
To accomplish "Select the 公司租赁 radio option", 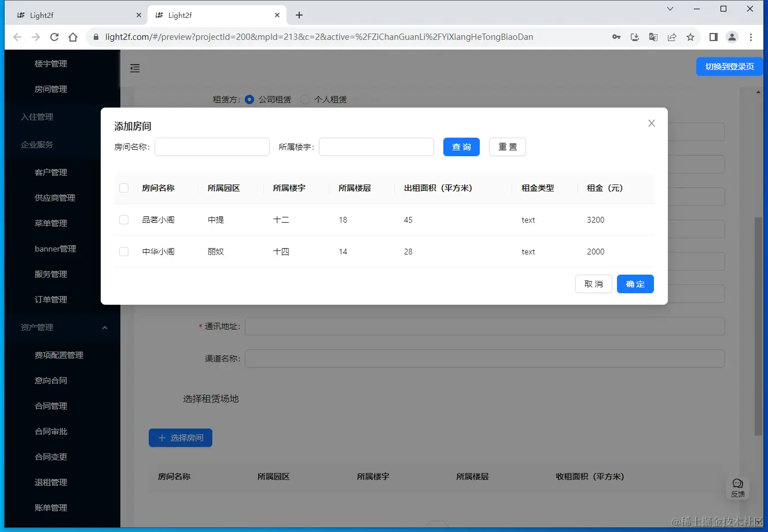I will point(249,99).
